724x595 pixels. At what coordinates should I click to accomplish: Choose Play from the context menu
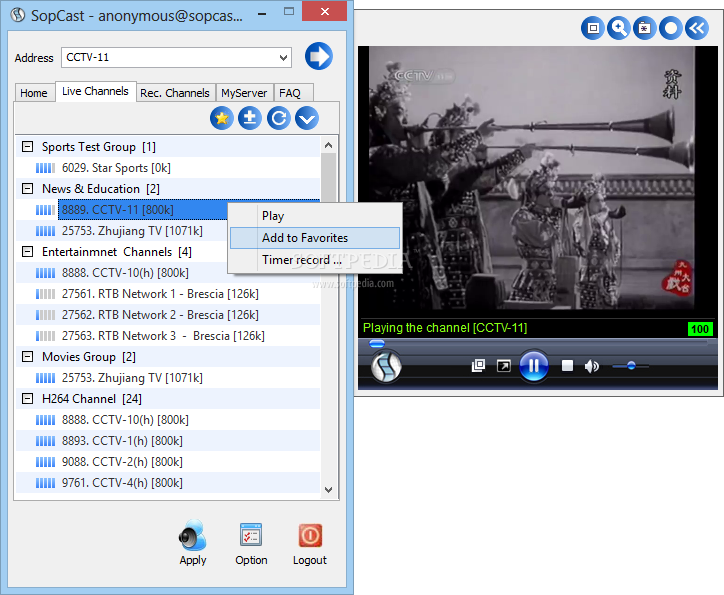315,216
